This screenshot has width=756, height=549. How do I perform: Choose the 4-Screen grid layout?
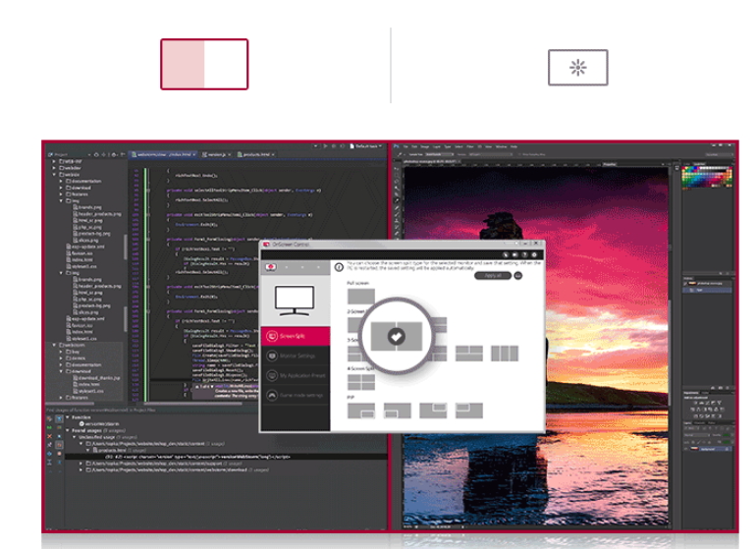(361, 382)
